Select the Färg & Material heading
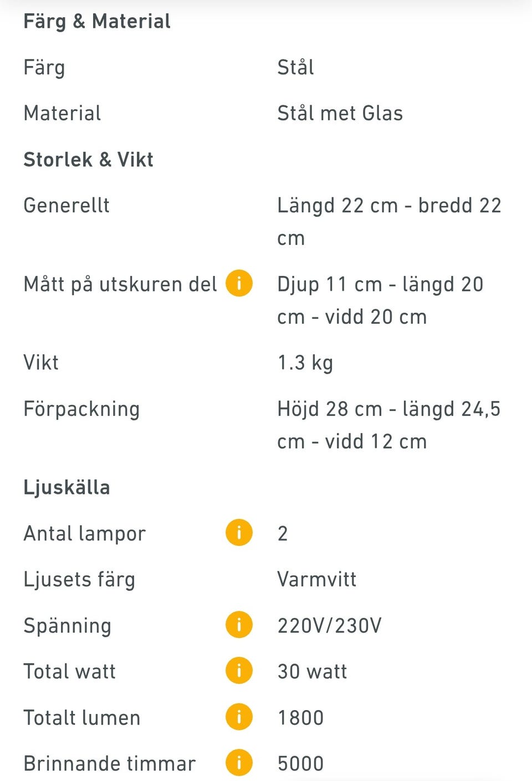The height and width of the screenshot is (781, 532). click(97, 21)
